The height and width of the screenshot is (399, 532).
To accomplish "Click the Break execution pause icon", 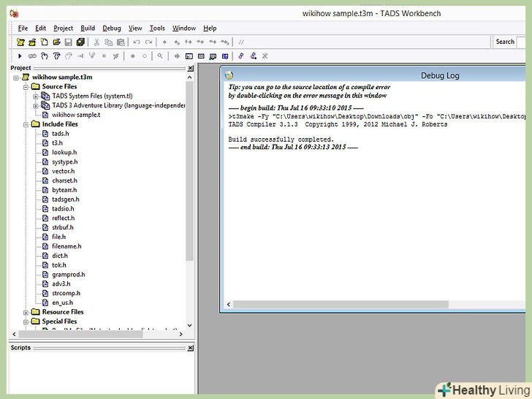I will pos(104,56).
